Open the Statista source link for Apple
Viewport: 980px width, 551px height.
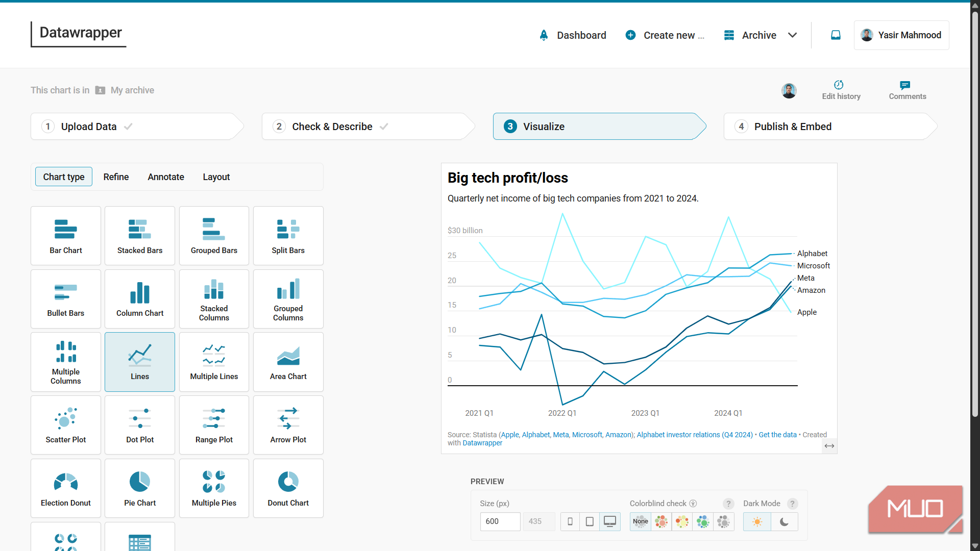point(509,435)
